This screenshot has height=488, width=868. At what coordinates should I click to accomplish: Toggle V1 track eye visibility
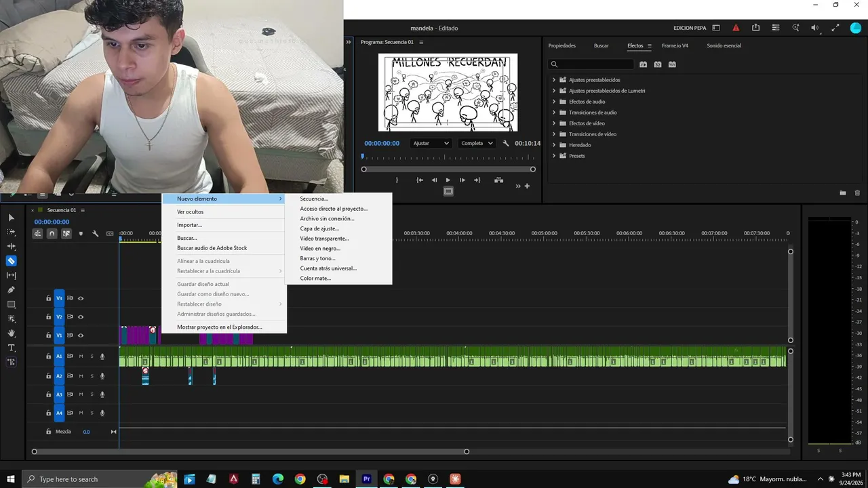81,335
